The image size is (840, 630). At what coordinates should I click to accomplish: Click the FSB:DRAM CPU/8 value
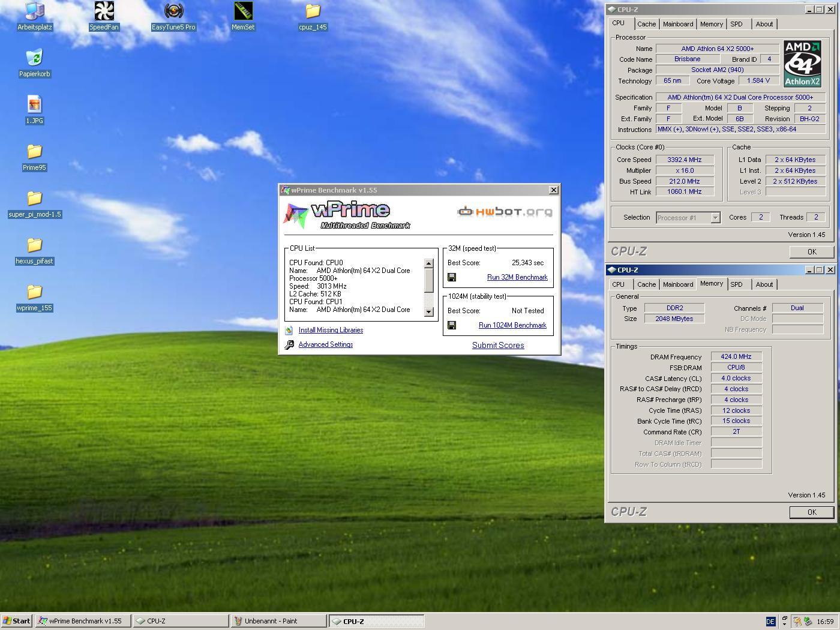(x=736, y=367)
